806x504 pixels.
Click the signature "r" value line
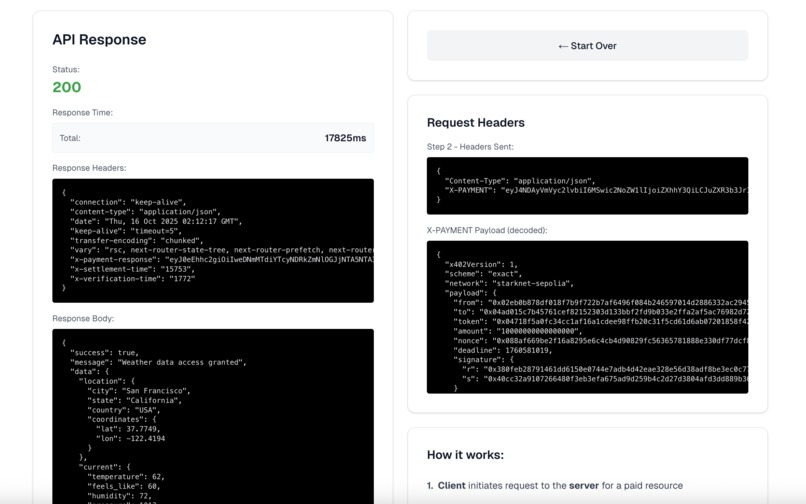click(x=605, y=369)
